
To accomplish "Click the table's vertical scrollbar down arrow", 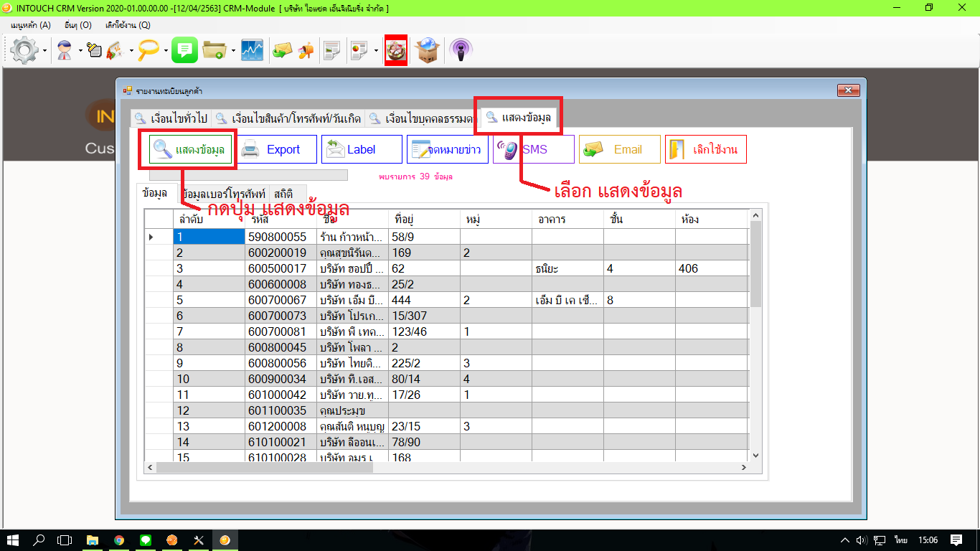I will 755,455.
